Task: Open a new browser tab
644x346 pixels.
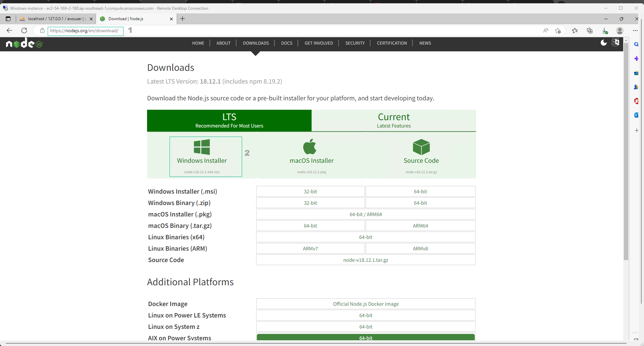Action: tap(183, 19)
